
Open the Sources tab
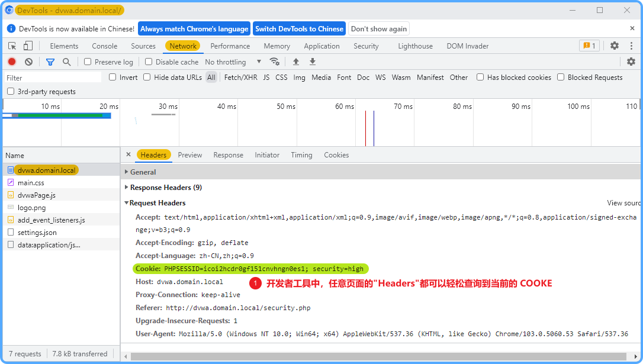[x=143, y=46]
